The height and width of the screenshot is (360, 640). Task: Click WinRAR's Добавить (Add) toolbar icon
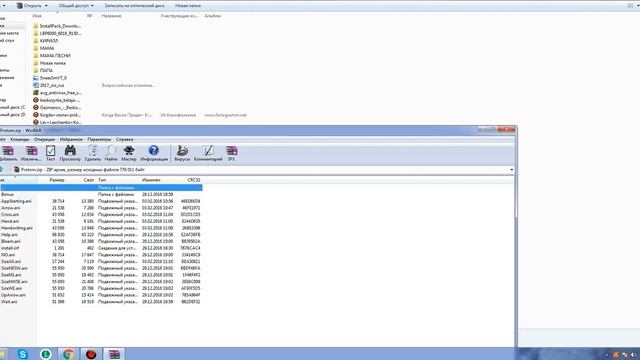coord(8,153)
